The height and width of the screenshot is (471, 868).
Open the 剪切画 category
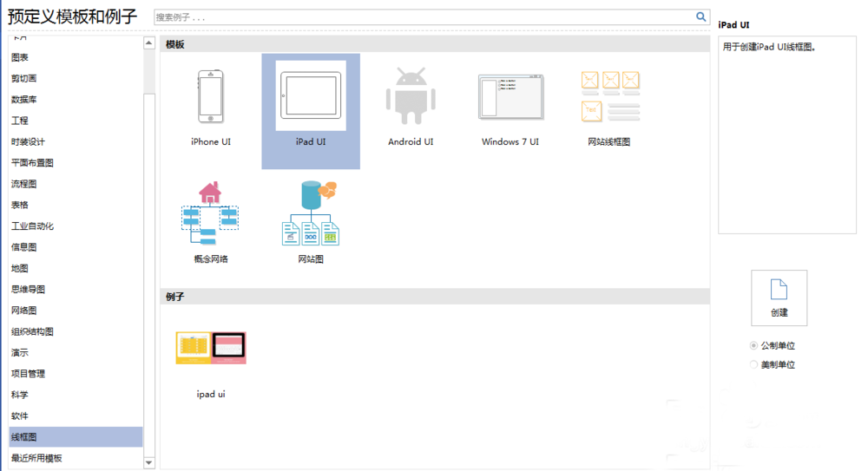click(76, 79)
